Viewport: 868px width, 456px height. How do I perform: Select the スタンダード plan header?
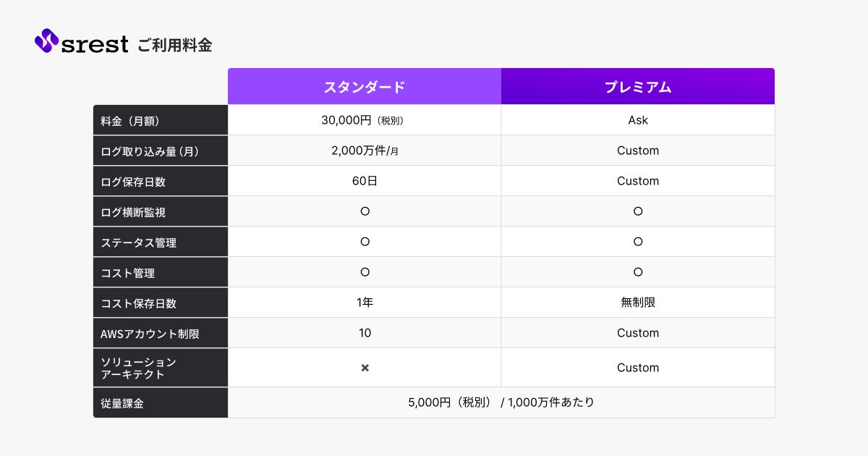pyautogui.click(x=365, y=87)
